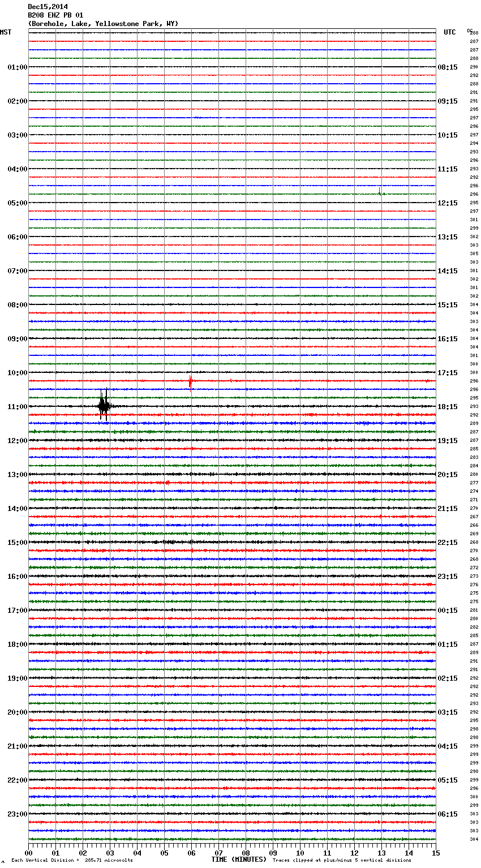The width and height of the screenshot is (481, 868).
Task: Click the 06:15 UTC row label
Action: pos(448,814)
